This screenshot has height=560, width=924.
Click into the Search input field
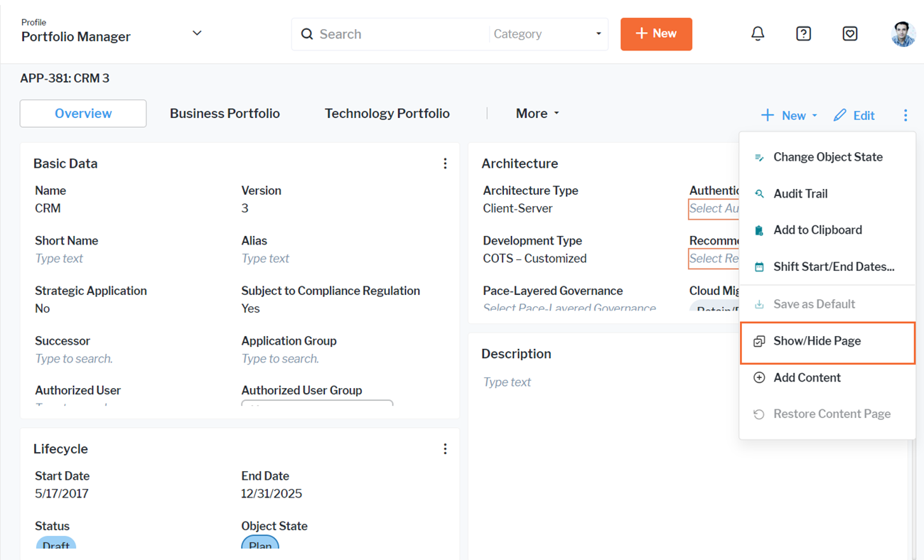(x=398, y=34)
